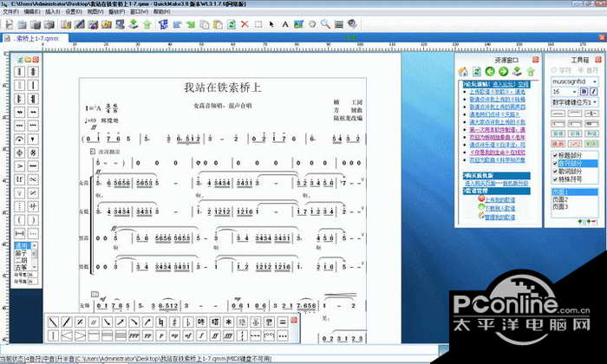Select the accent '>' symbol in left palette
The image size is (607, 364).
20,166
